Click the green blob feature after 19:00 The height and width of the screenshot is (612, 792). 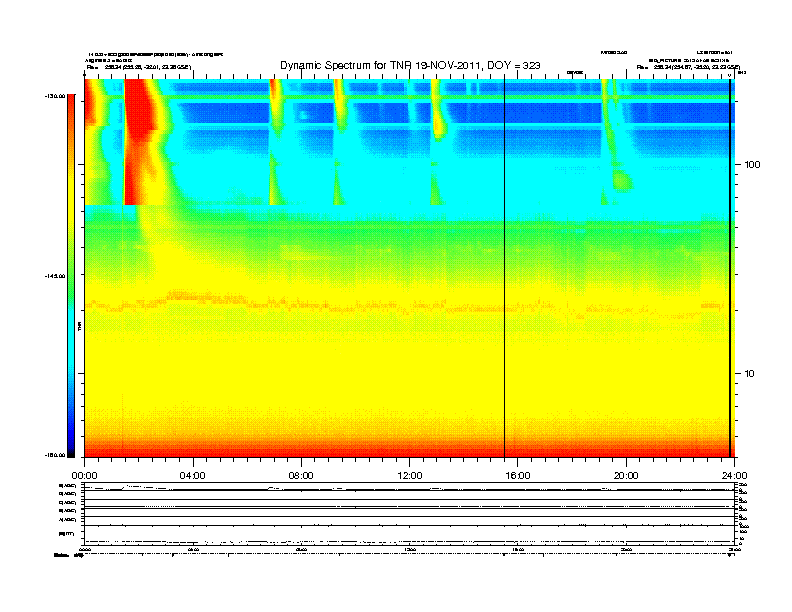(622, 180)
